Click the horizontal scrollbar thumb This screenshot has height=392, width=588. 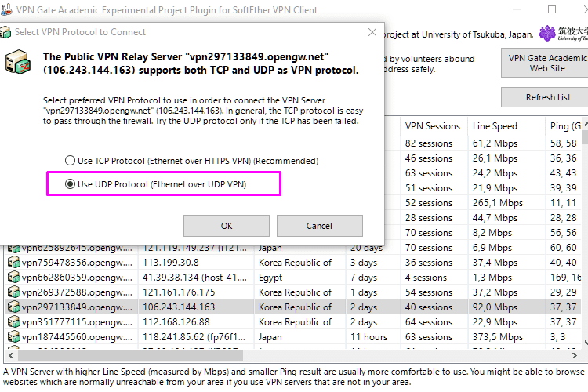click(x=130, y=355)
